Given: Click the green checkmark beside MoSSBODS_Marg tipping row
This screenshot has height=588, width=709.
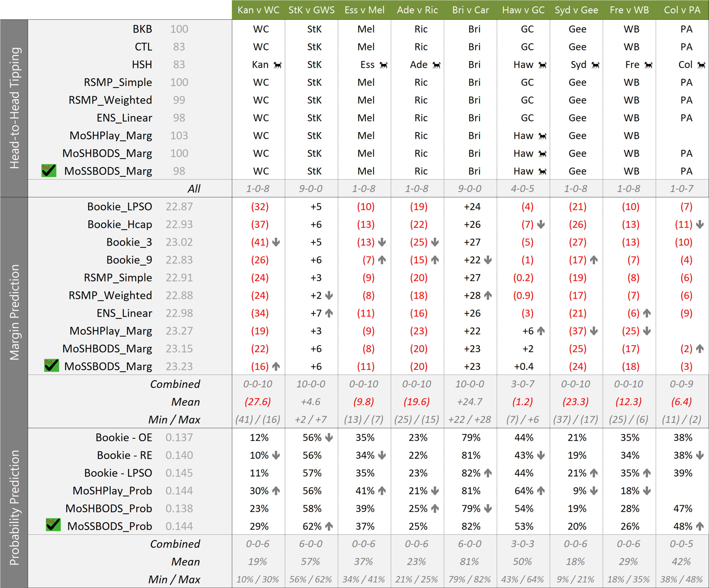Looking at the screenshot, I should point(49,170).
